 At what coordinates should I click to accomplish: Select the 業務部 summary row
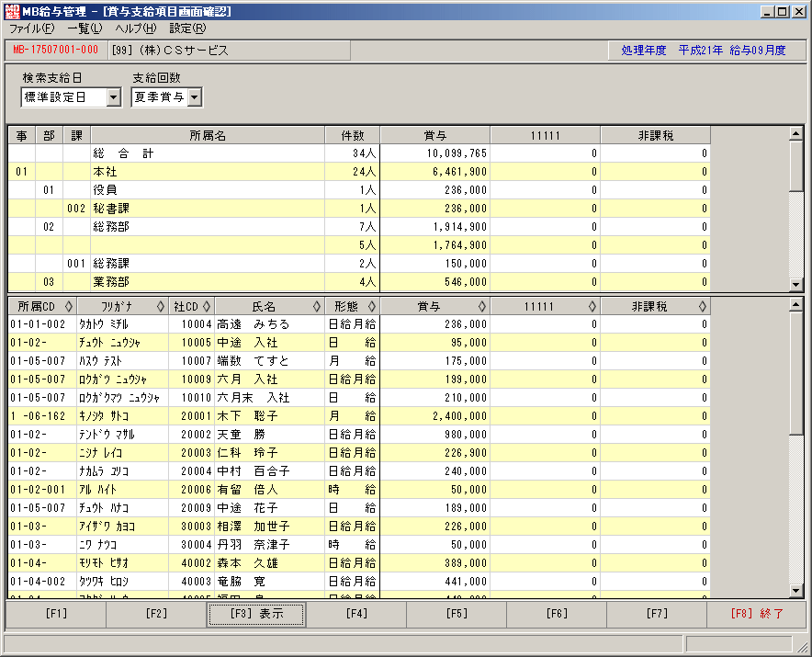pyautogui.click(x=359, y=282)
